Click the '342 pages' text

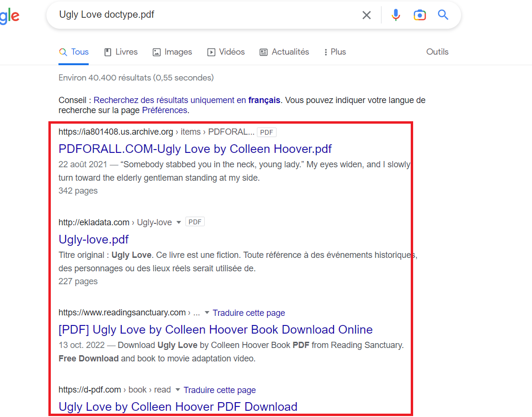pos(78,191)
